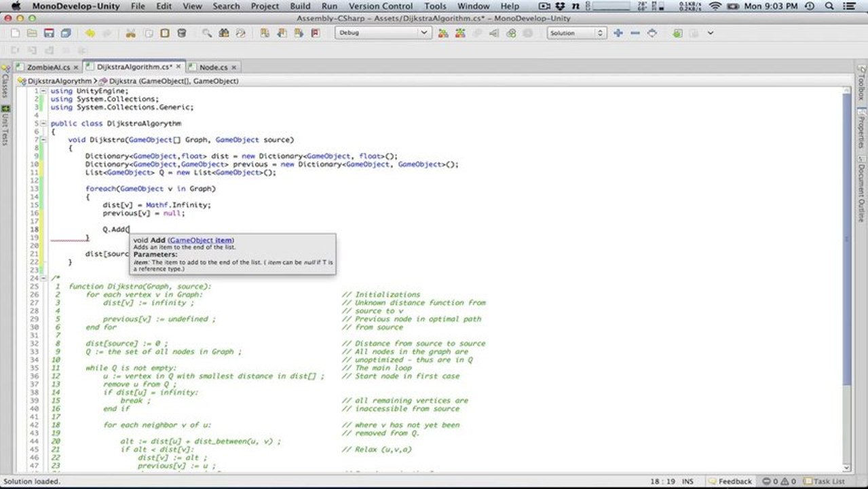Click the Open folder toolbar icon
Viewport: 868px width, 489px height.
pos(32,33)
